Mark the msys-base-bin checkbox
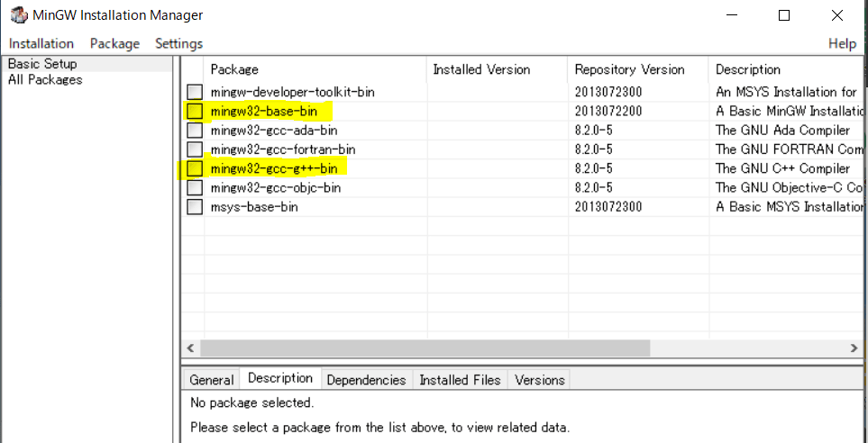868x443 pixels. pos(195,207)
